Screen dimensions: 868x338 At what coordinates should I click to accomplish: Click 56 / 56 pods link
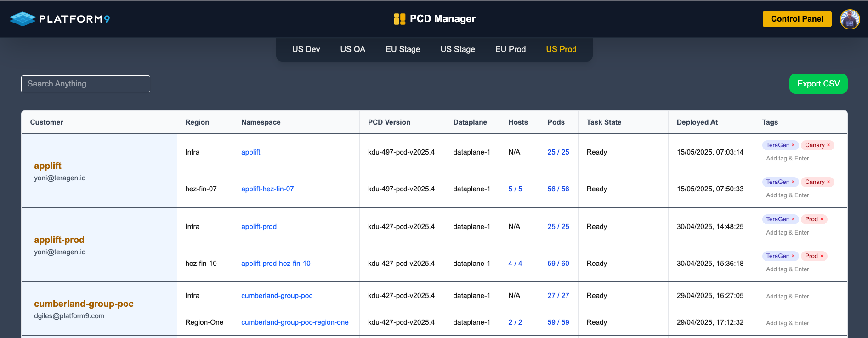tap(558, 189)
